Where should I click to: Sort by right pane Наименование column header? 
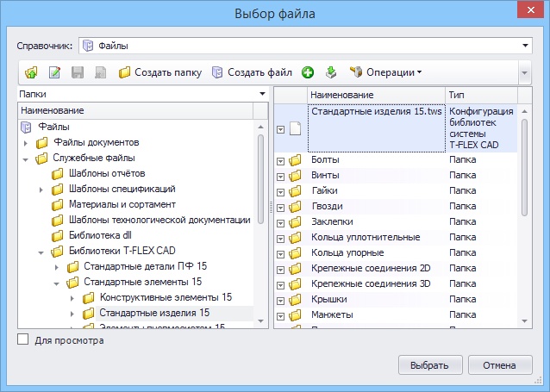pyautogui.click(x=377, y=95)
